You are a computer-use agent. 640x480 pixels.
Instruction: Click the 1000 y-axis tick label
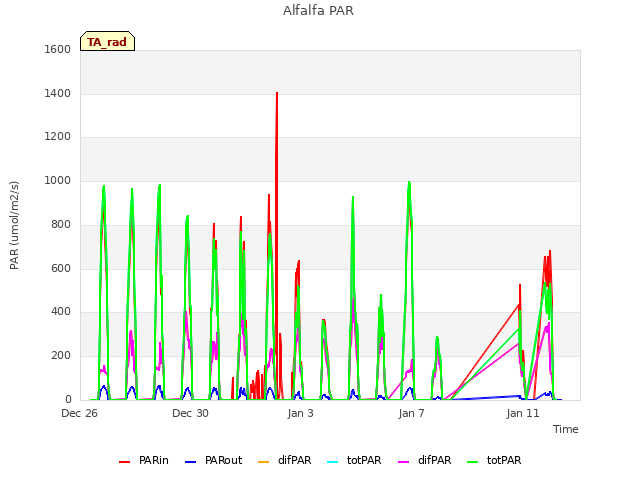[x=58, y=180]
